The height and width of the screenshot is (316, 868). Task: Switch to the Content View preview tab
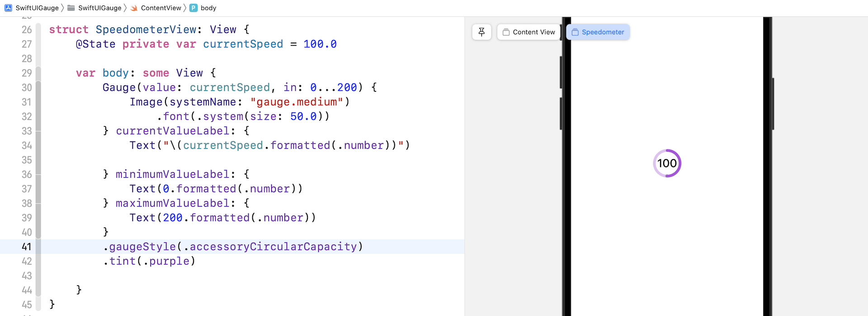[x=528, y=32]
